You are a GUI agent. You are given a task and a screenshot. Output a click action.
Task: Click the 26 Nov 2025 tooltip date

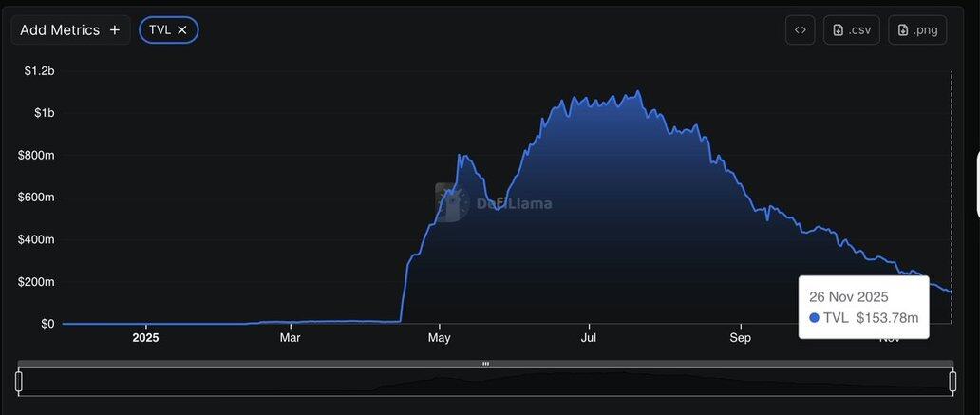coord(848,296)
